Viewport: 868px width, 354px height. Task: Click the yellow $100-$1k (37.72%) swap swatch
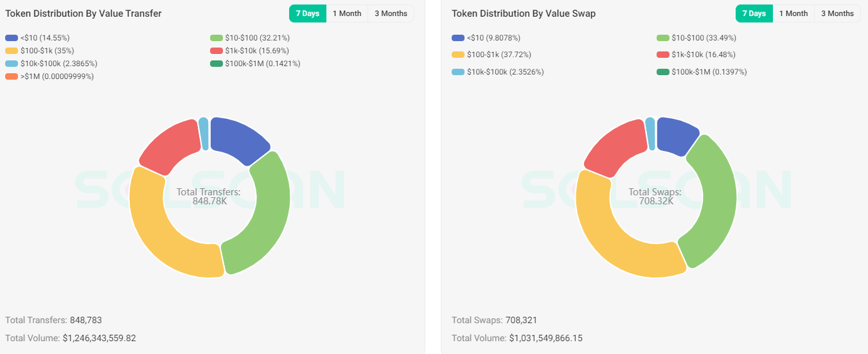coord(458,55)
